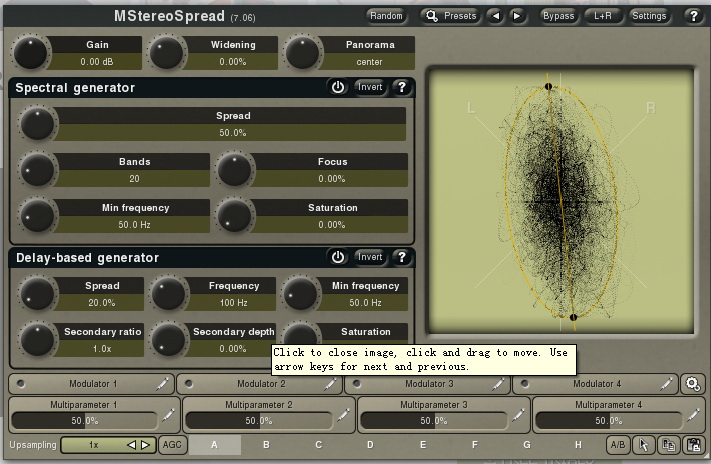Viewport: 711px width, 464px height.
Task: Click the Widening knob
Action: tap(166, 53)
